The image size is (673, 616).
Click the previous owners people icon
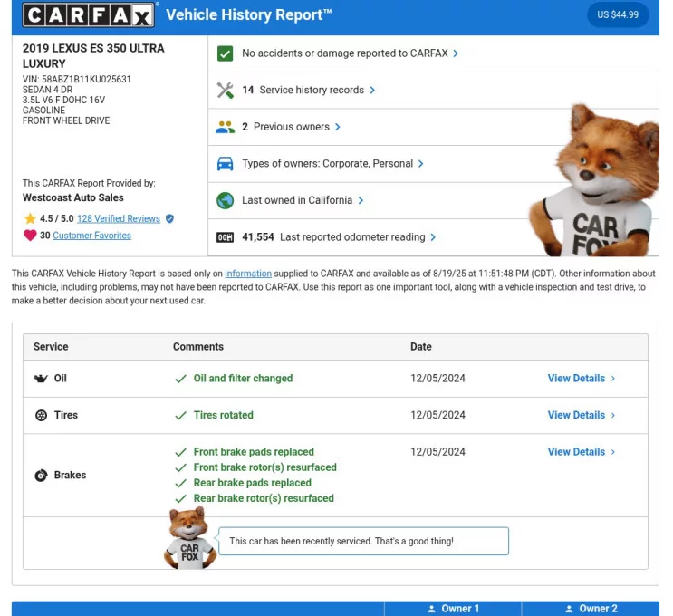(226, 127)
